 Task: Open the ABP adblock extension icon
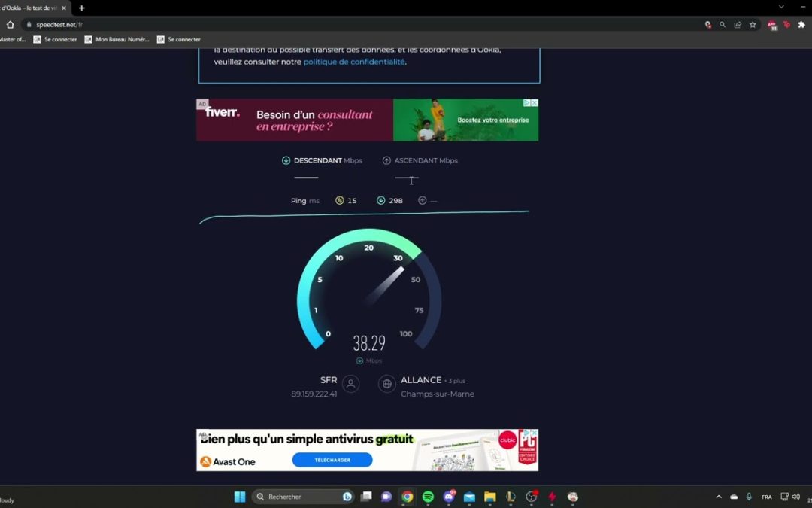(772, 25)
